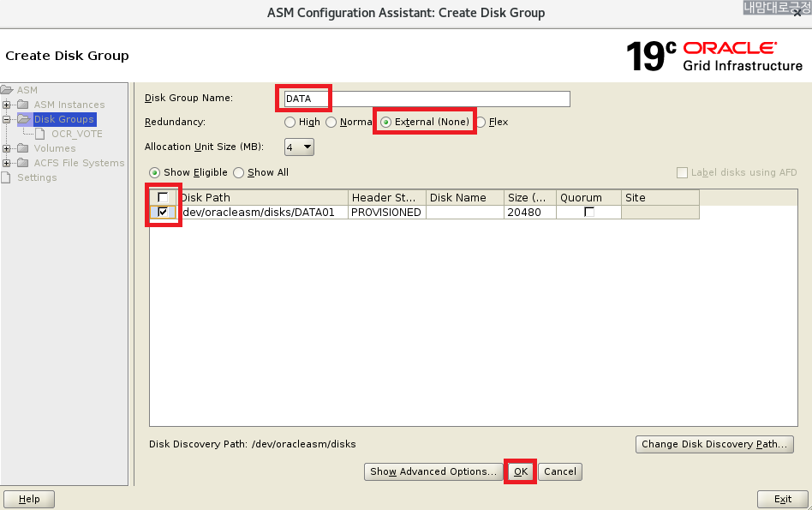Image resolution: width=812 pixels, height=510 pixels.
Task: Click the ASM Instances folder icon
Action: tap(23, 105)
